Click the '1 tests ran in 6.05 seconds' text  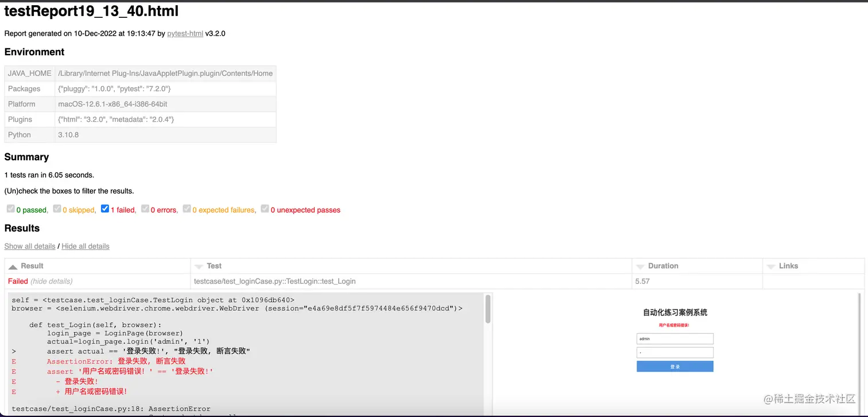point(49,175)
